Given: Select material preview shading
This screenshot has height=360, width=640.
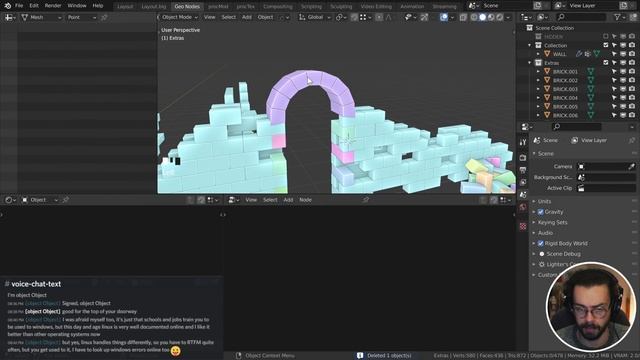Looking at the screenshot, I should [491, 17].
